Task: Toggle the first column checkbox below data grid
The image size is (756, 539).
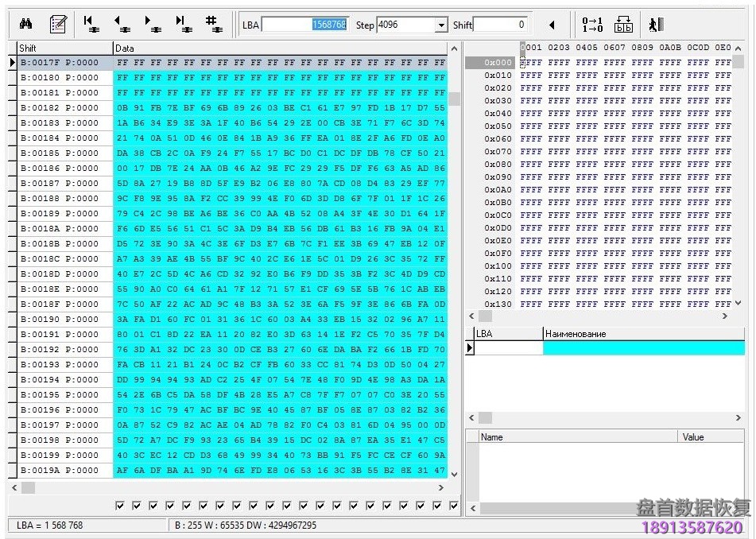Action: pos(120,506)
